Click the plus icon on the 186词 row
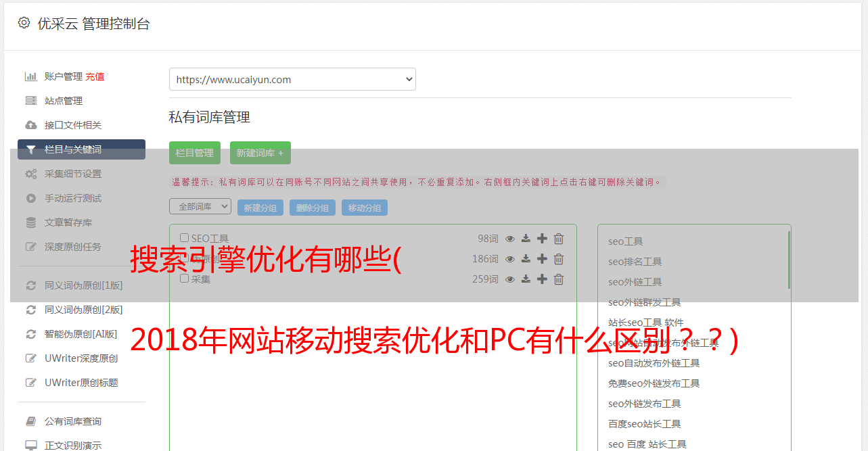The image size is (868, 451). pyautogui.click(x=542, y=259)
